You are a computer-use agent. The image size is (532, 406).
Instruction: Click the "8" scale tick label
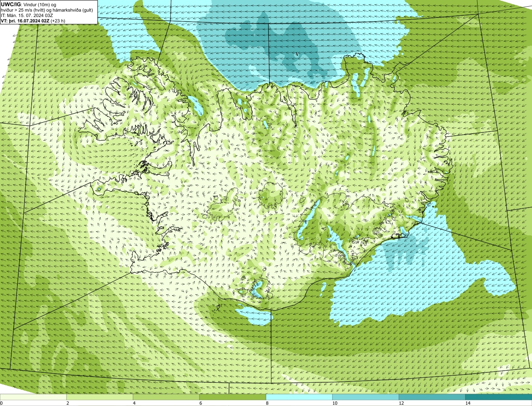click(x=267, y=403)
